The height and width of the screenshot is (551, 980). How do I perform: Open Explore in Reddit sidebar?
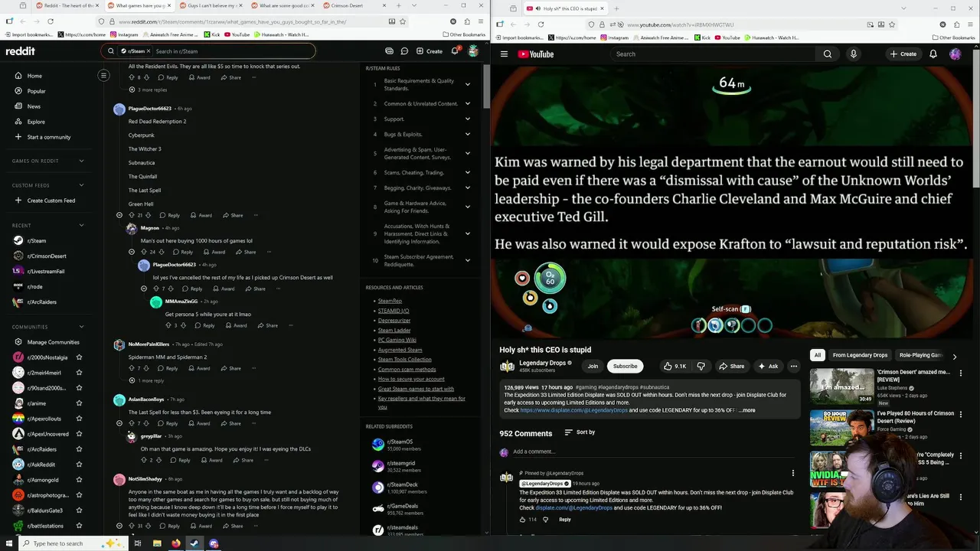point(36,122)
